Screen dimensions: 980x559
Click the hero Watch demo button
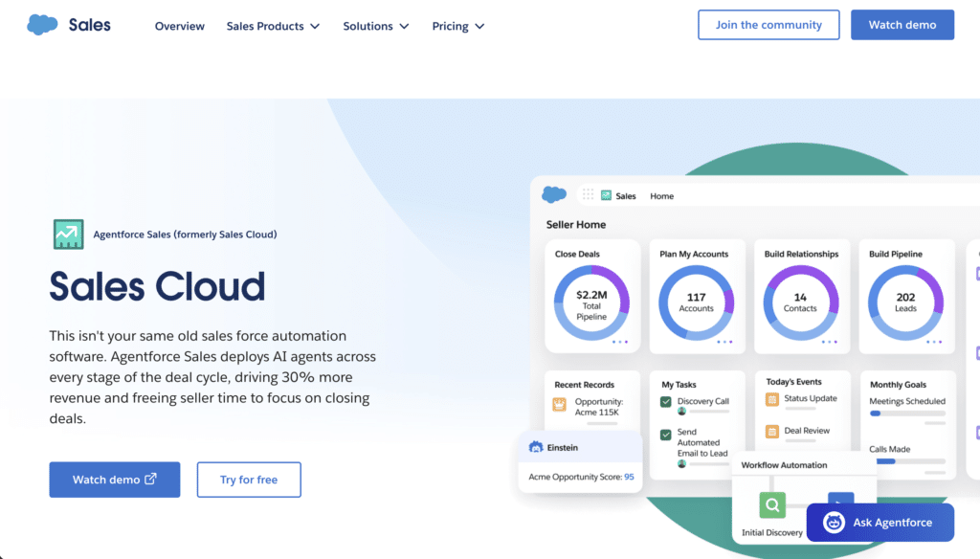coord(115,480)
